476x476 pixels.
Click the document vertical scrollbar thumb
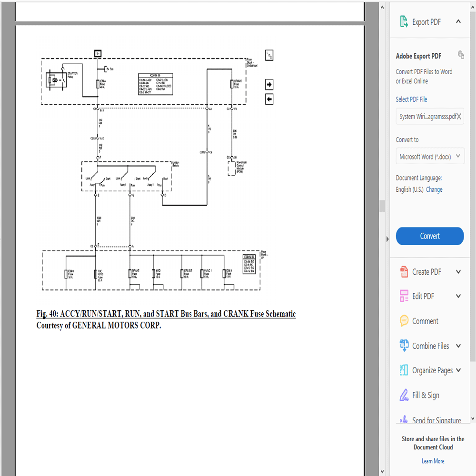click(382, 206)
